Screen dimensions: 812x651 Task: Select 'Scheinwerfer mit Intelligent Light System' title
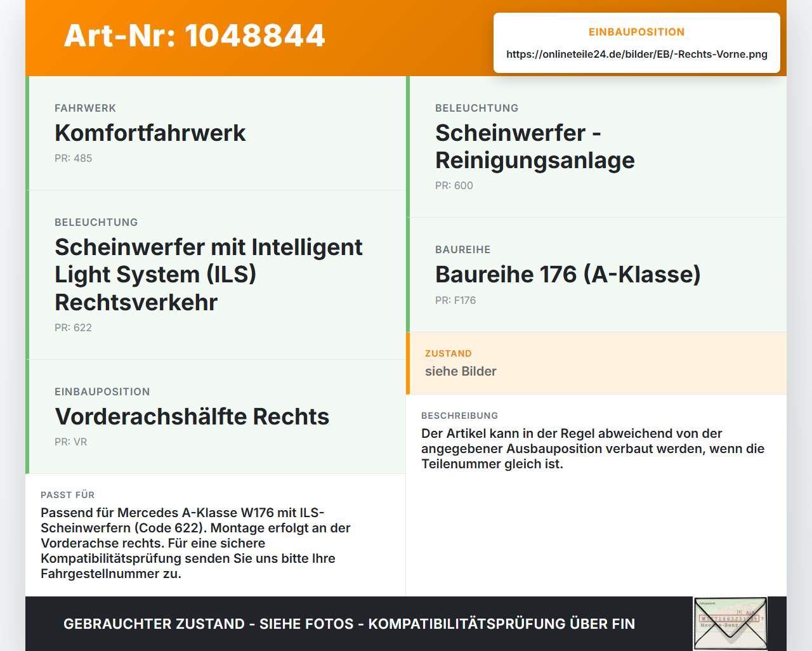pyautogui.click(x=209, y=274)
